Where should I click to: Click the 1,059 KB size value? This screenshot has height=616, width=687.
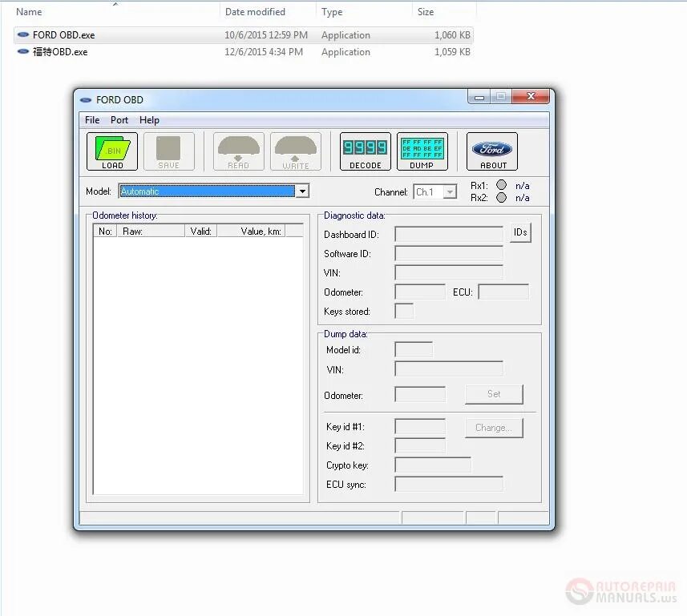pyautogui.click(x=452, y=52)
